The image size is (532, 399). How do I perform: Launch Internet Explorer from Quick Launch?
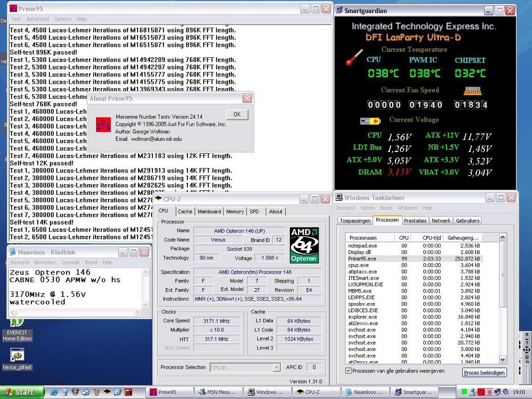[54, 392]
